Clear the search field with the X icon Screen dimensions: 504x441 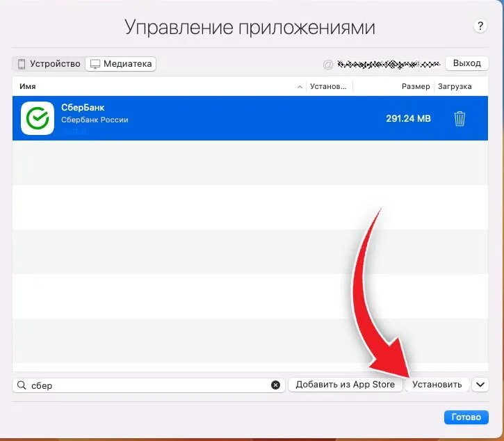click(275, 385)
